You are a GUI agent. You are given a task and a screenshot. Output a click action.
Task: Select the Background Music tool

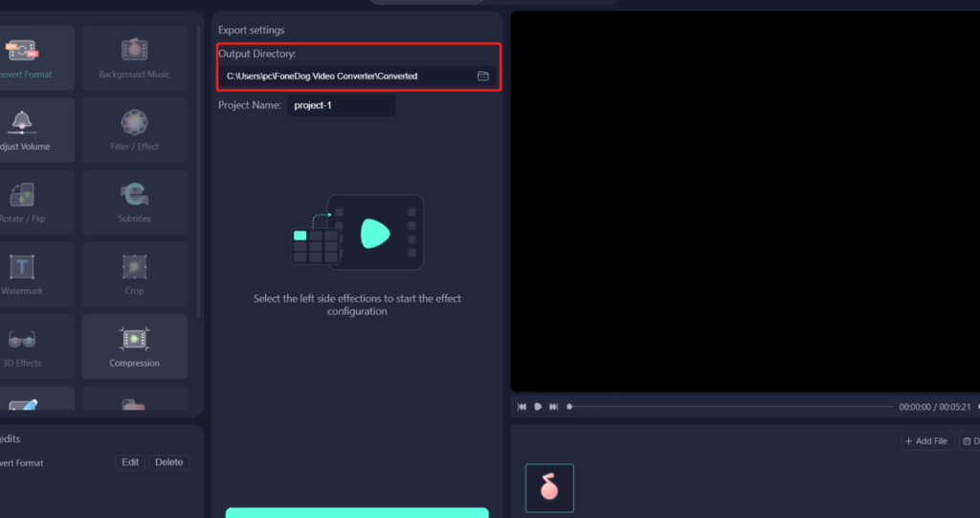(134, 57)
